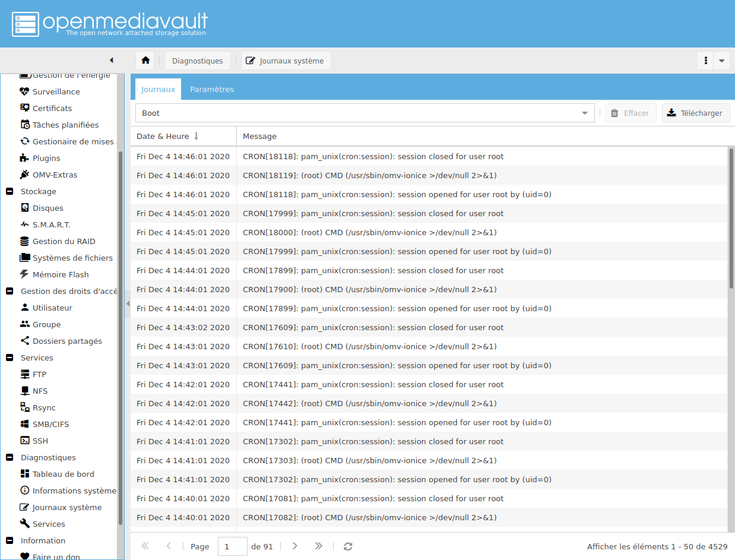The height and width of the screenshot is (560, 735).
Task: Click the refresh icon in pagination bar
Action: [348, 546]
